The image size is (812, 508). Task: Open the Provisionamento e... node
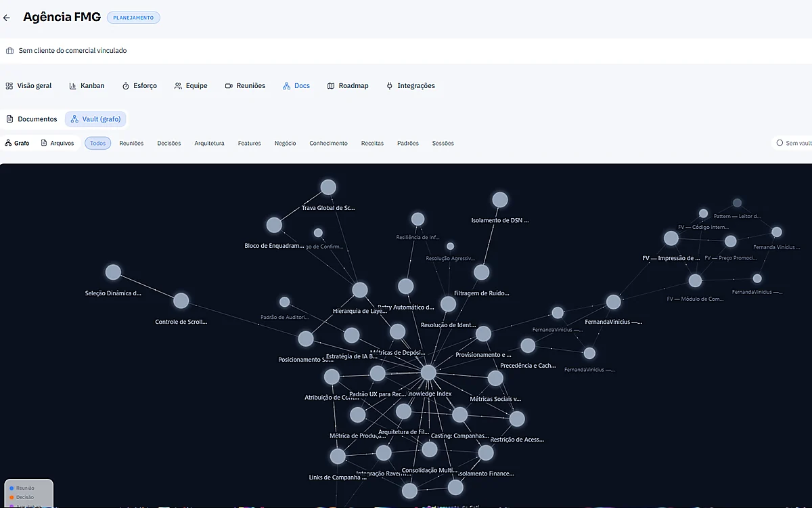point(483,334)
